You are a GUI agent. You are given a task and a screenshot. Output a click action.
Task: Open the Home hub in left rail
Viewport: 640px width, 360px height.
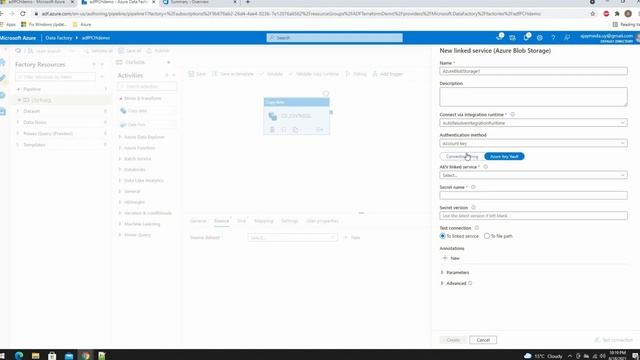click(x=3, y=62)
